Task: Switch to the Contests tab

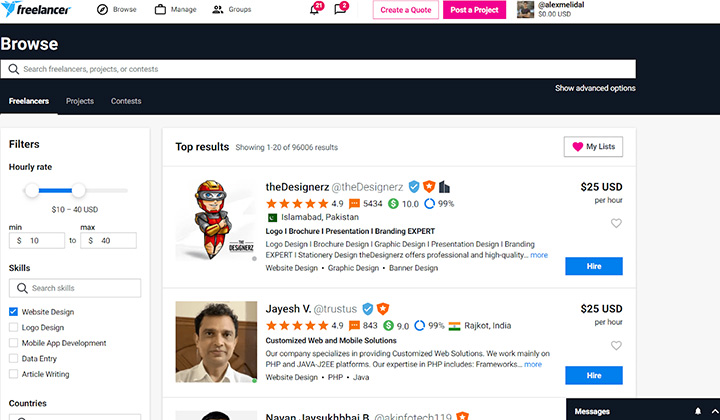Action: pyautogui.click(x=126, y=101)
